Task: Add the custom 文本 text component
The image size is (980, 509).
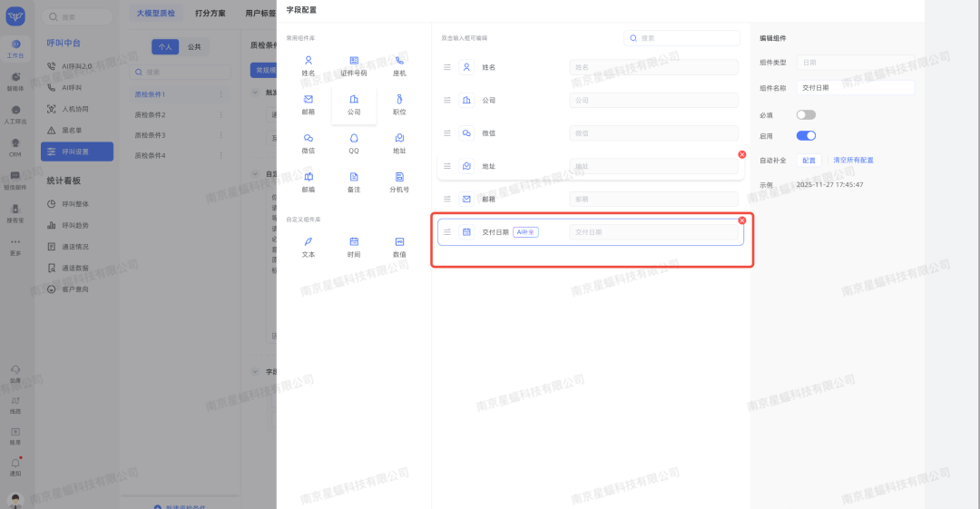Action: click(x=309, y=247)
